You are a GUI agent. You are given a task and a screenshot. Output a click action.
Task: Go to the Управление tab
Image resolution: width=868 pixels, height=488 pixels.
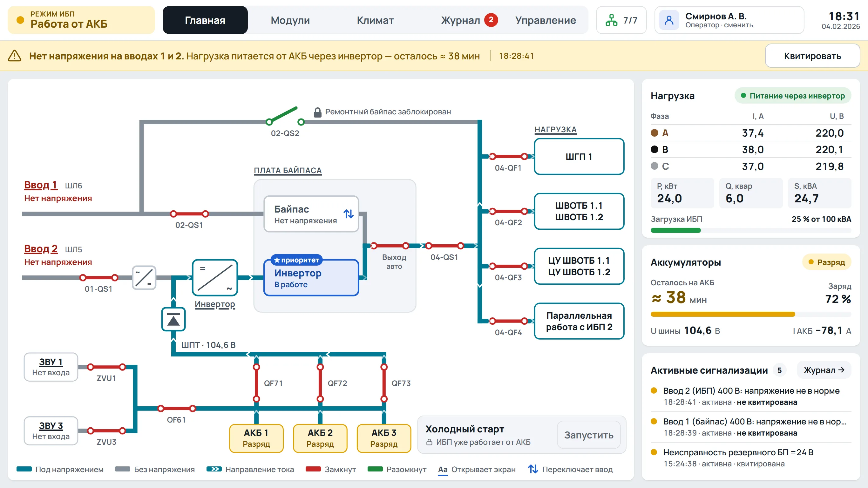545,20
